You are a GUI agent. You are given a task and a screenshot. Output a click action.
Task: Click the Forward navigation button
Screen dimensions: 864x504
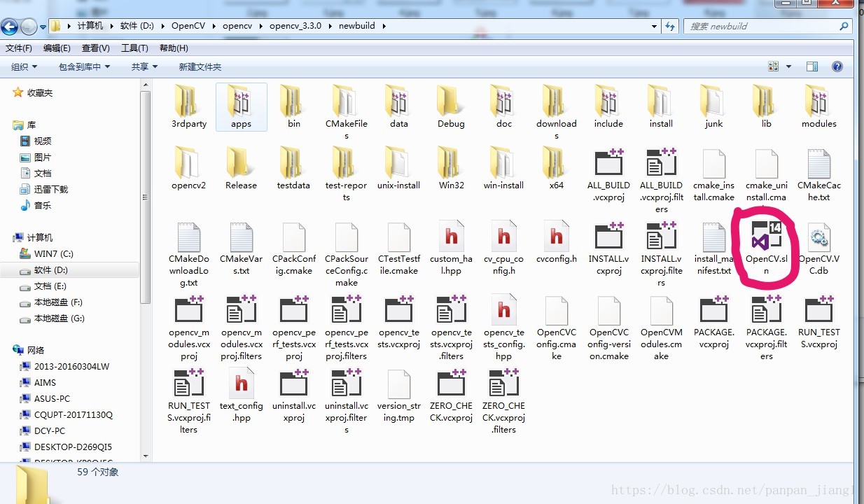(x=29, y=27)
